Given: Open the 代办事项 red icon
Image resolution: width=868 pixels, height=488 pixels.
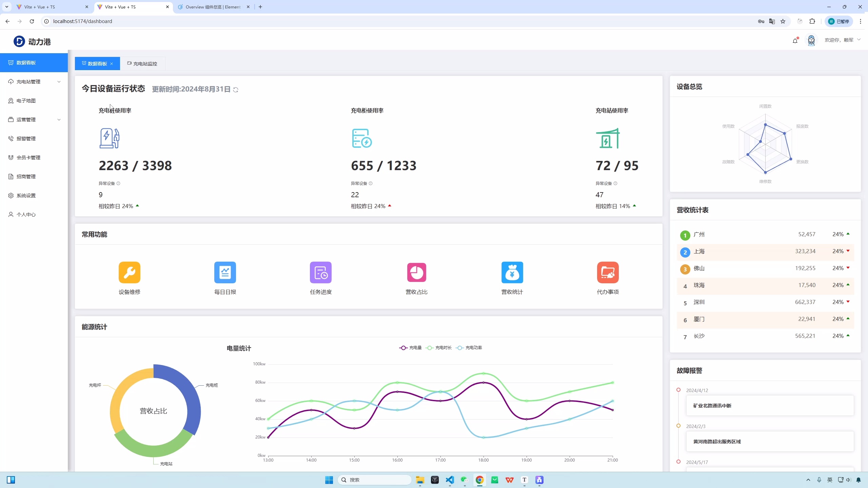Looking at the screenshot, I should 608,272.
